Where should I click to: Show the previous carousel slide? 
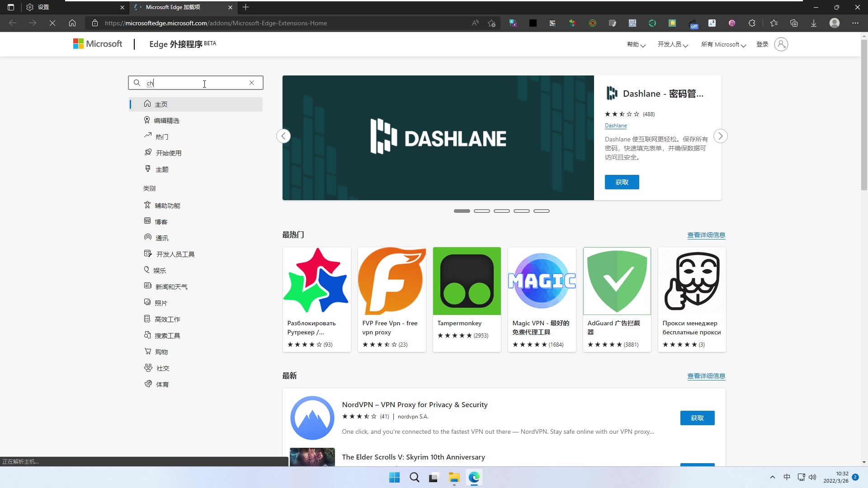(x=283, y=136)
